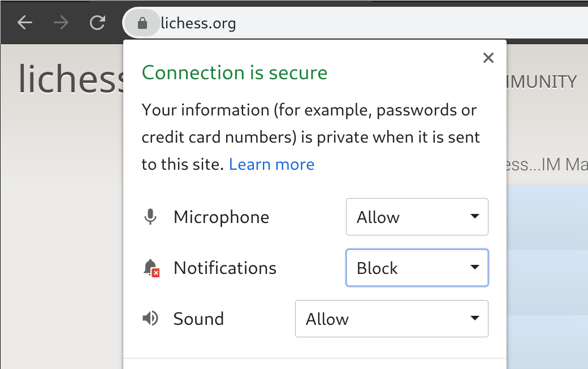
Task: Open the Learn more link
Action: coord(271,165)
